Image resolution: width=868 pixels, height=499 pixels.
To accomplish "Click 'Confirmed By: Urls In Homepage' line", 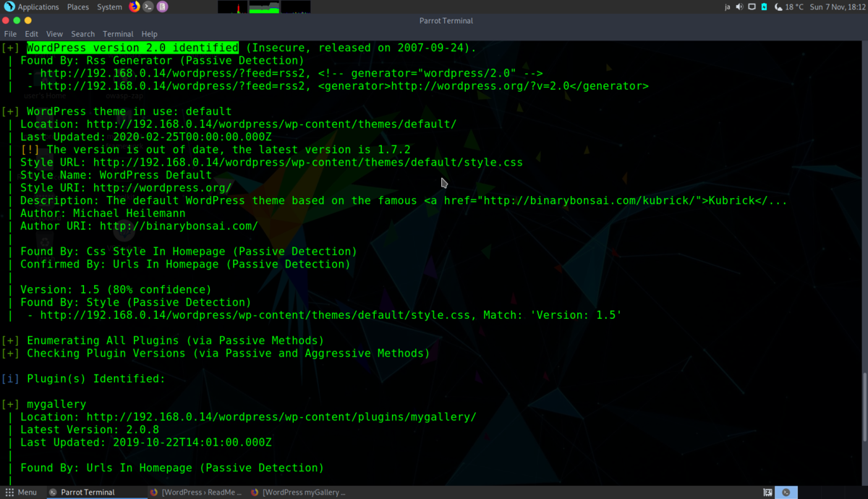I will pos(185,265).
